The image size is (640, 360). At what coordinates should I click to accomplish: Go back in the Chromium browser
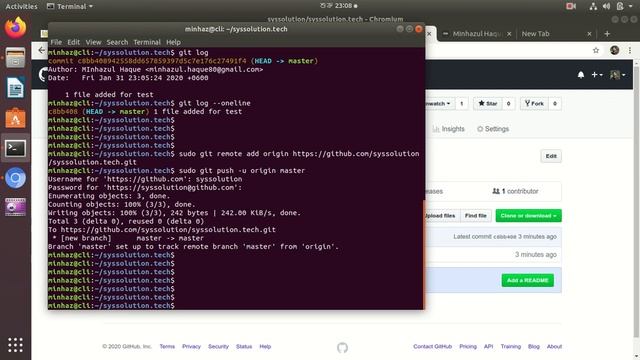[41, 50]
